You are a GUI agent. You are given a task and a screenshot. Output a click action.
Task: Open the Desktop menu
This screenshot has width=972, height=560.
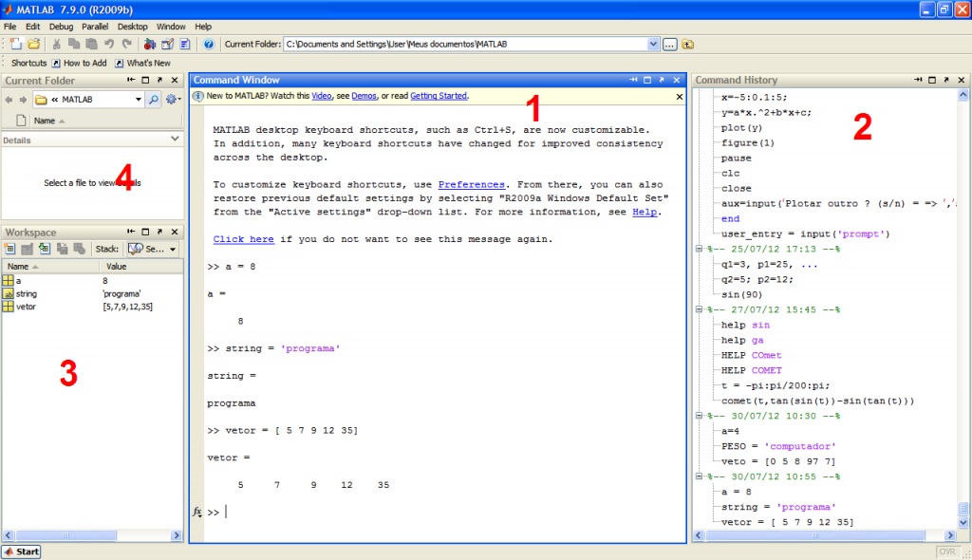[x=132, y=27]
